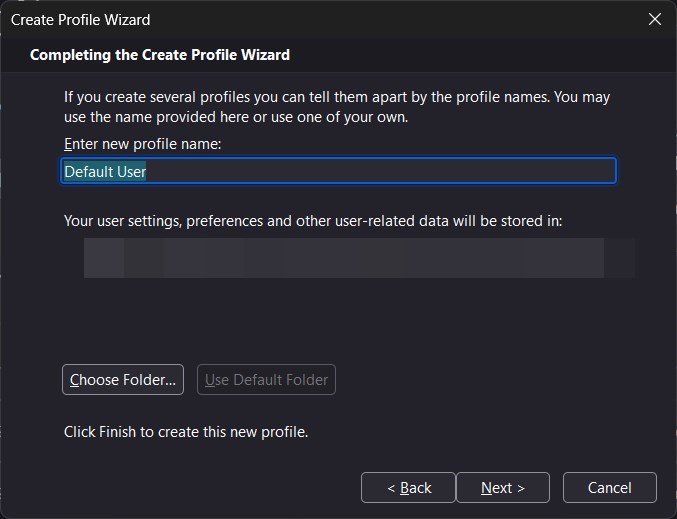Go back with the Back button
Image resolution: width=677 pixels, height=519 pixels.
point(409,488)
